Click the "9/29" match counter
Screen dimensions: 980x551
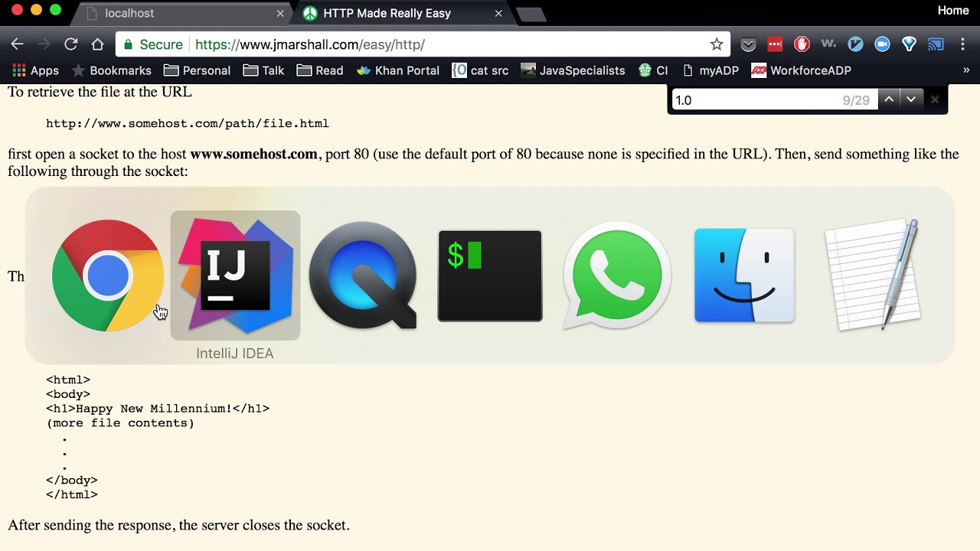point(856,100)
